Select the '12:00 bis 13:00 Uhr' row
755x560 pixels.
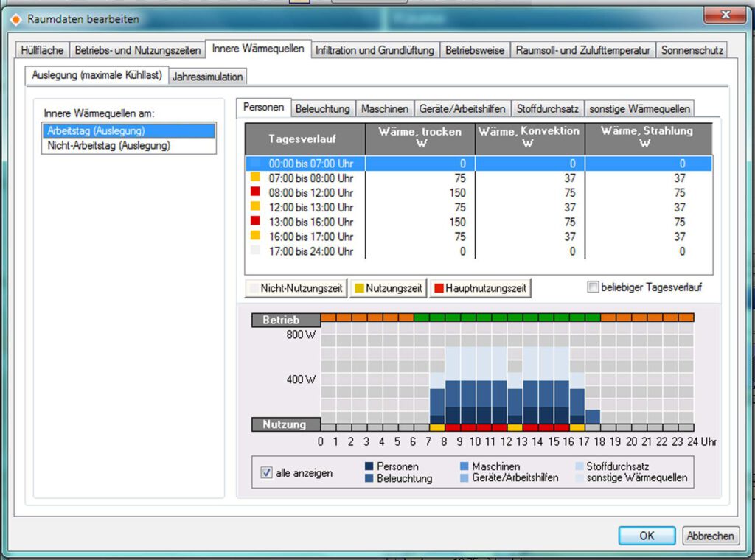tap(479, 207)
